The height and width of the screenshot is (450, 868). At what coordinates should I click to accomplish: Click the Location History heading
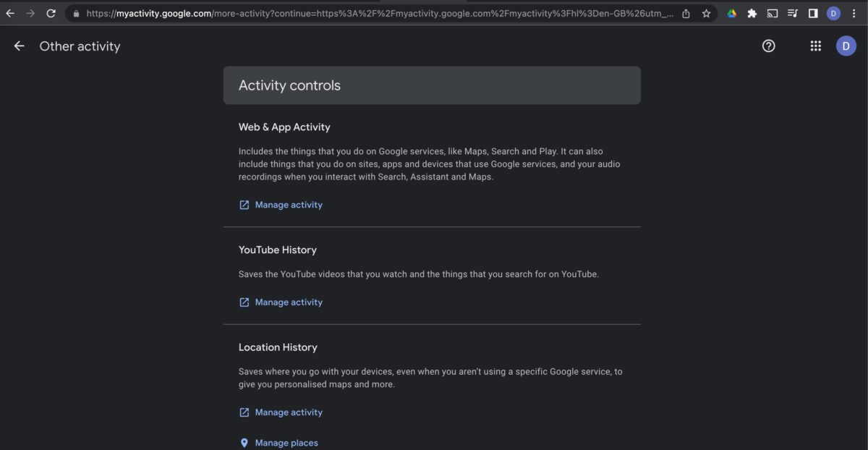coord(278,347)
